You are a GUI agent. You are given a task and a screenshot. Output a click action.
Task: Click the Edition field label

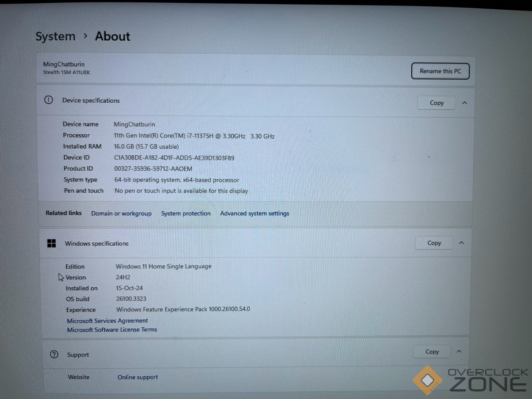click(x=75, y=266)
